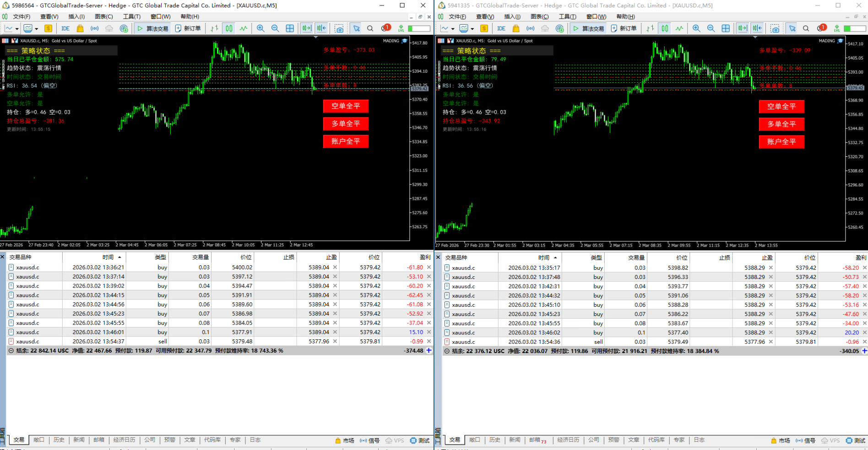
Task: Select buy 0.1 row priced 5377.91
Action: [x=220, y=332]
